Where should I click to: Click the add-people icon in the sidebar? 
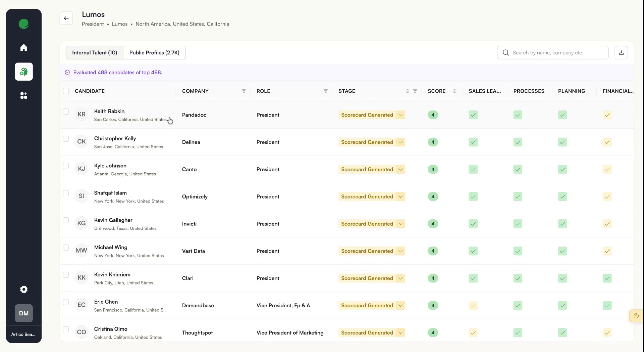tap(23, 95)
